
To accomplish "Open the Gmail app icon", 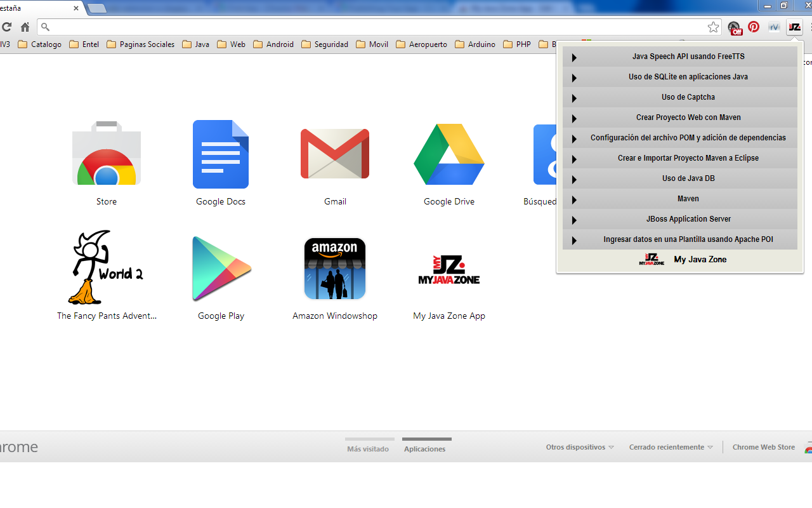I will click(335, 154).
